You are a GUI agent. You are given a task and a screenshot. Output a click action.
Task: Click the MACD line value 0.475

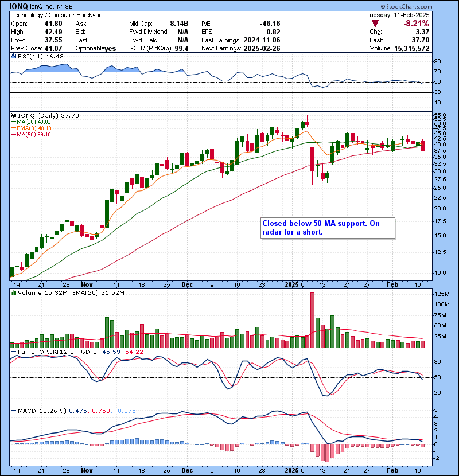78,411
